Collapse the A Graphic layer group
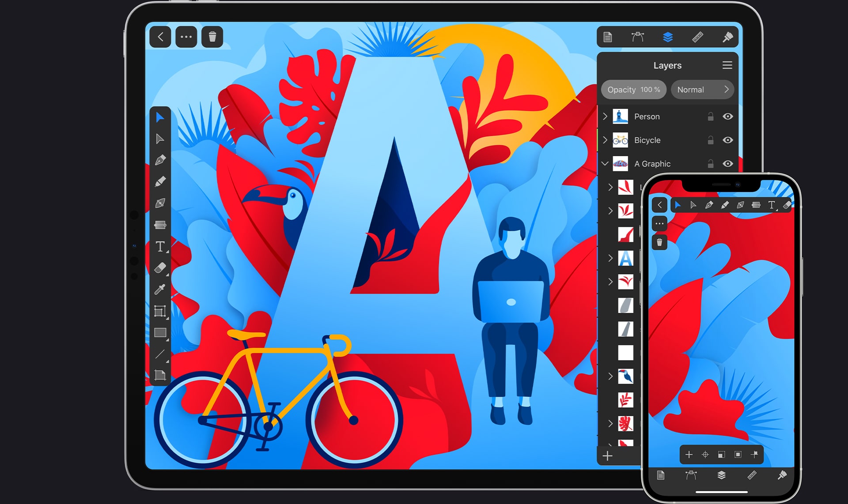This screenshot has width=848, height=504. pyautogui.click(x=605, y=164)
